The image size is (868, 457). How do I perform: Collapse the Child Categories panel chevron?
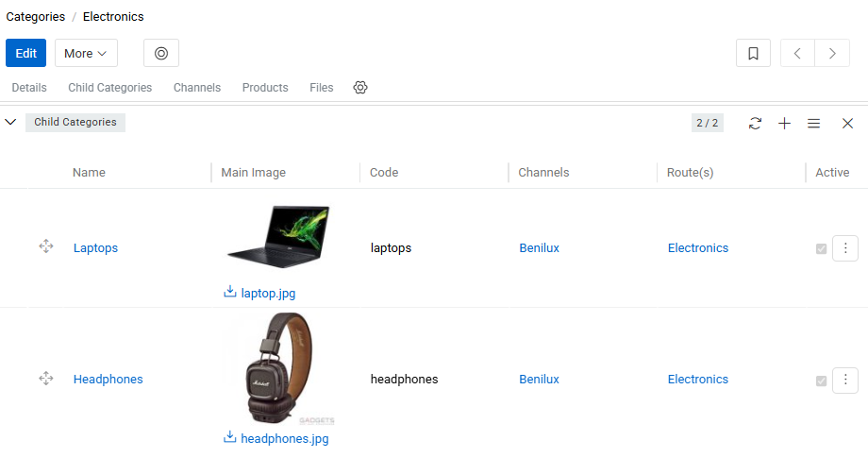(x=10, y=122)
